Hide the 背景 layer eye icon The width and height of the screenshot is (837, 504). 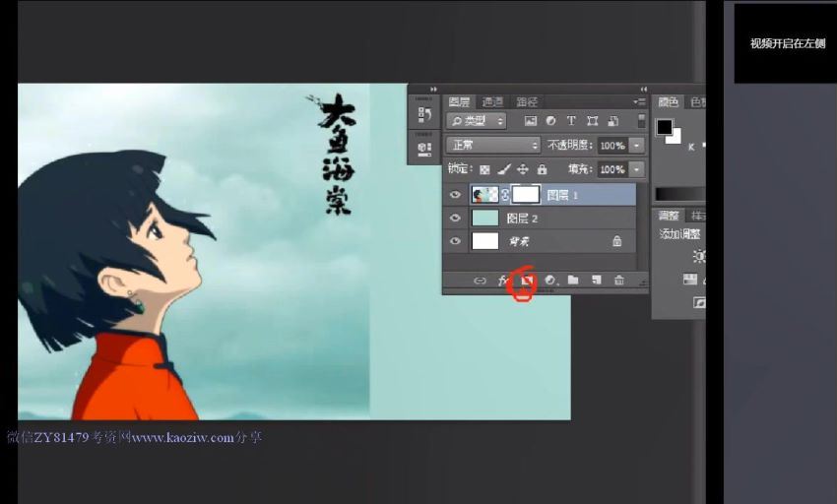point(455,241)
